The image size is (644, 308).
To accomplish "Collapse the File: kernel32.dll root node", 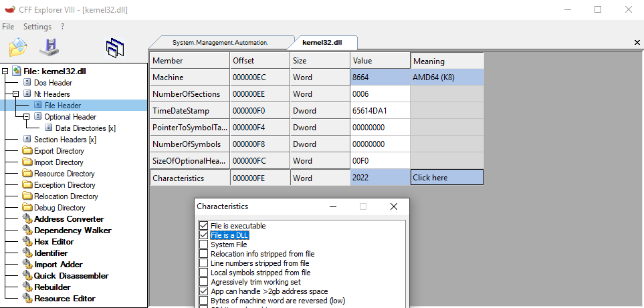I will [x=5, y=71].
